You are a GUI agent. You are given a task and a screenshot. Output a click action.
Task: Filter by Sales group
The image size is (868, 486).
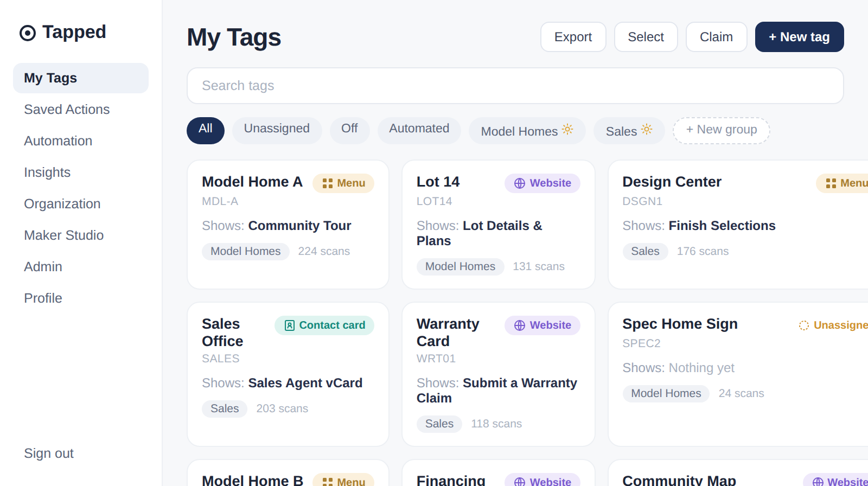(x=629, y=131)
